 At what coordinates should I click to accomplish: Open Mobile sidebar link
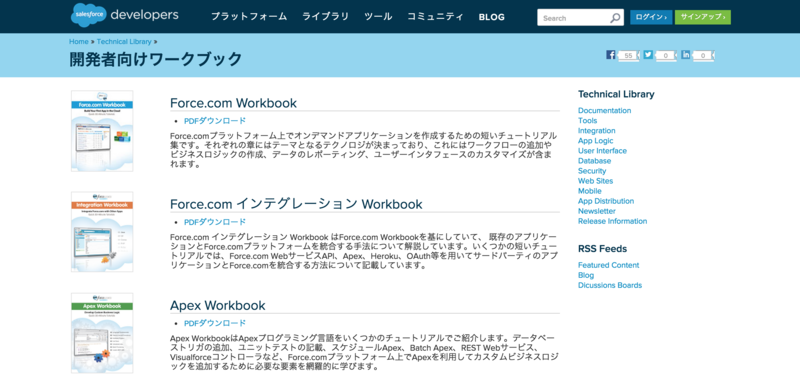(x=590, y=191)
